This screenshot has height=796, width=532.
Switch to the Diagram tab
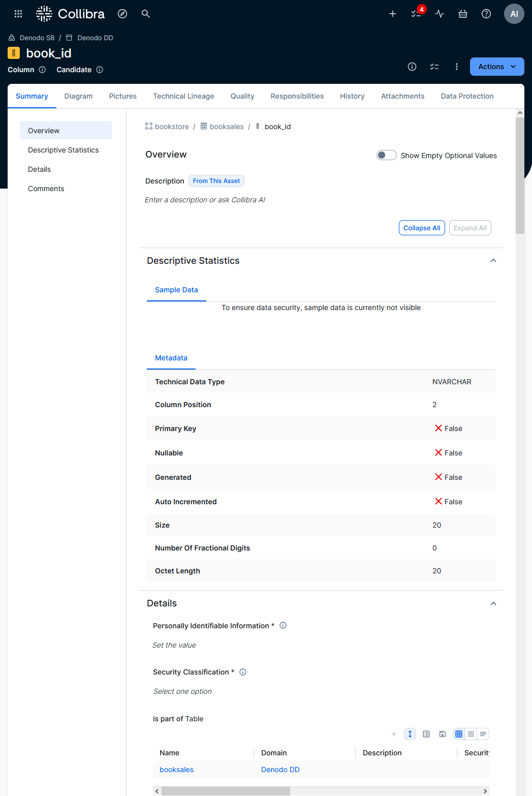click(x=78, y=96)
